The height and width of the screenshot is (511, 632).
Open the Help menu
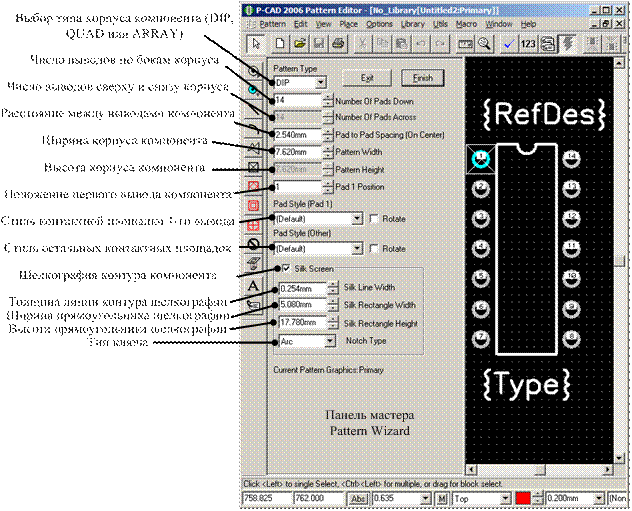tap(528, 24)
